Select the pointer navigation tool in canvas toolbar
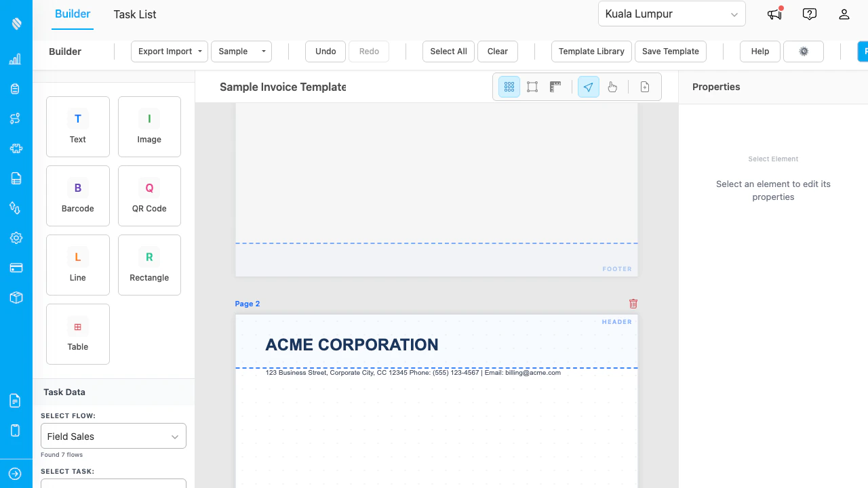This screenshot has height=488, width=868. [588, 87]
